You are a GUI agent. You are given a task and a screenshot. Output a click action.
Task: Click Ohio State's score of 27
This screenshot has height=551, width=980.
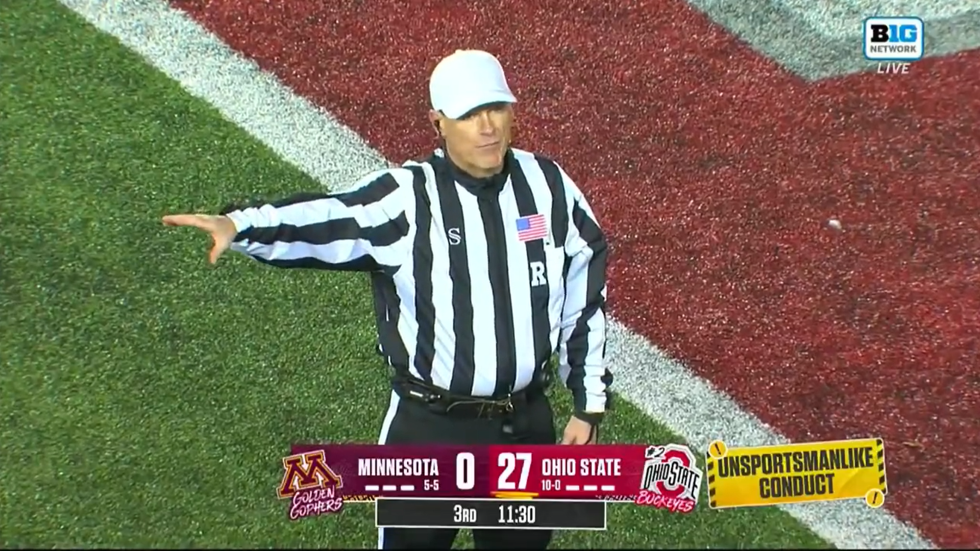(x=514, y=471)
